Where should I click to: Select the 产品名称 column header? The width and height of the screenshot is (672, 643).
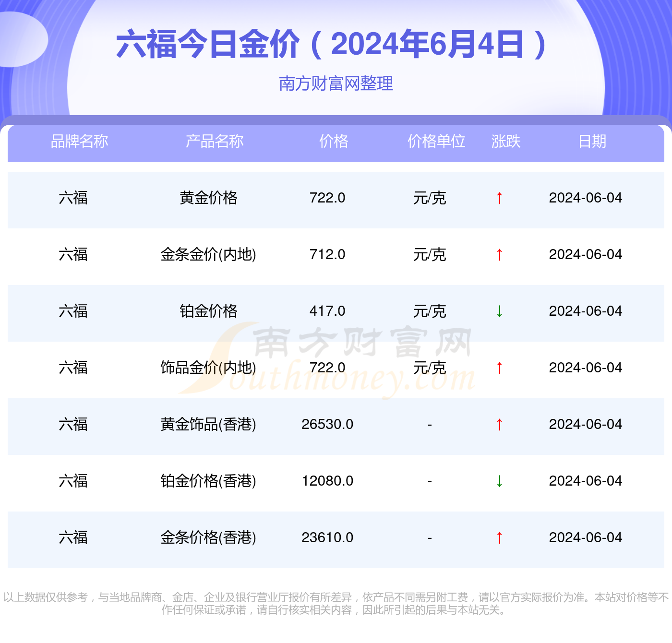click(215, 142)
